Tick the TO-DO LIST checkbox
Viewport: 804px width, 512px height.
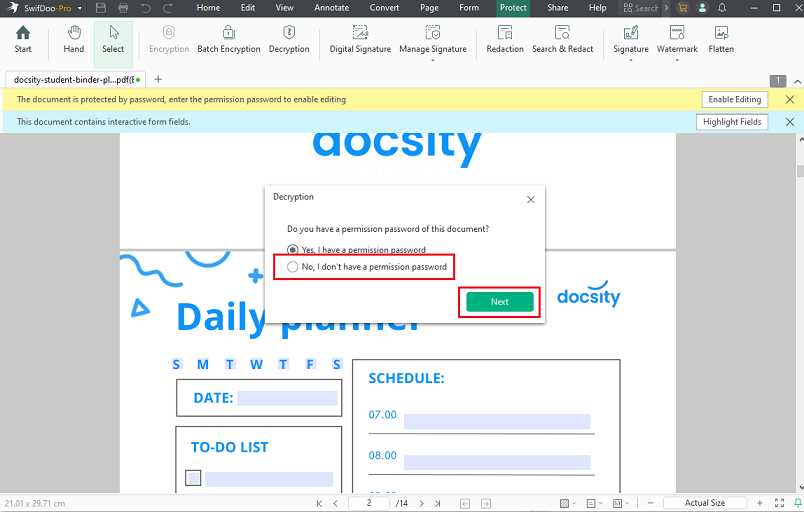point(193,478)
